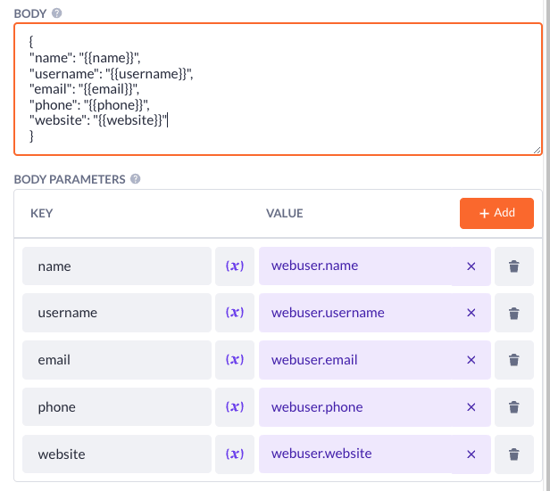
Task: Add a new body parameter
Action: tap(497, 213)
